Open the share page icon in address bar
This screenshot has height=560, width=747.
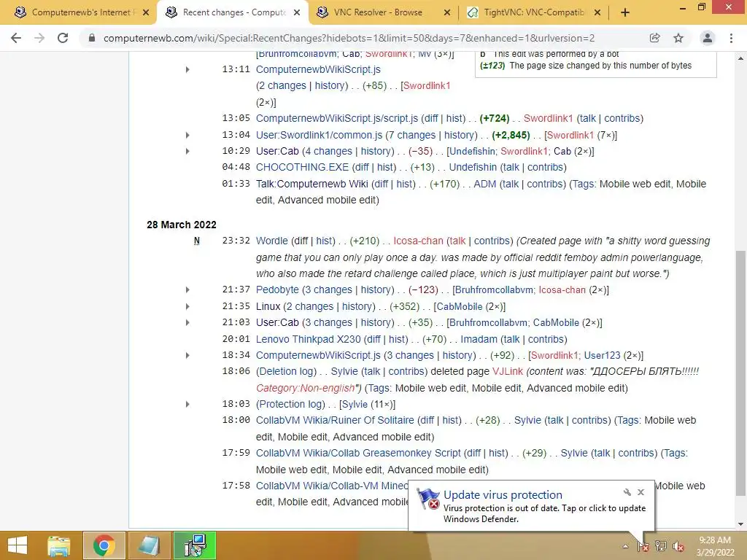654,38
